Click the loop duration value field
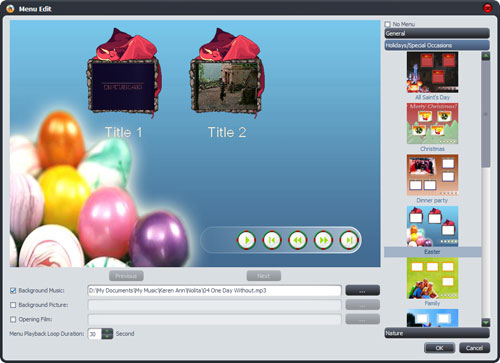This screenshot has width=500, height=363. tap(94, 334)
